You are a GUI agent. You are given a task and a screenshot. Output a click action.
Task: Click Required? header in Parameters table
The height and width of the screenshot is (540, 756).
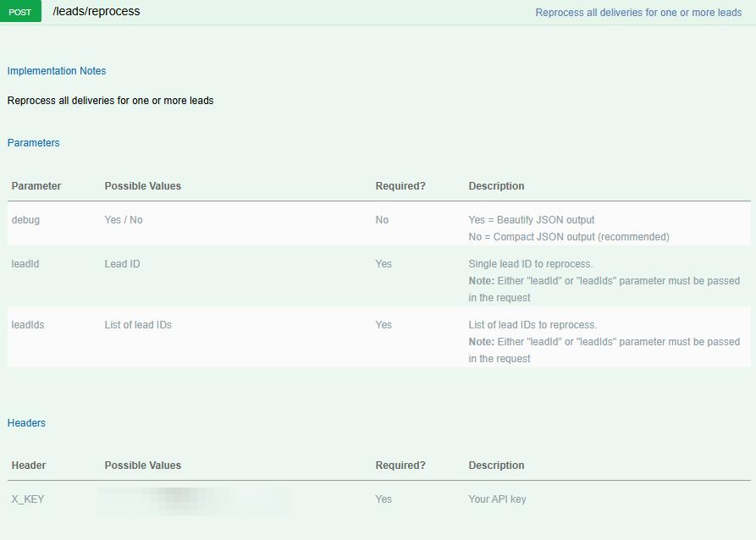click(x=400, y=186)
